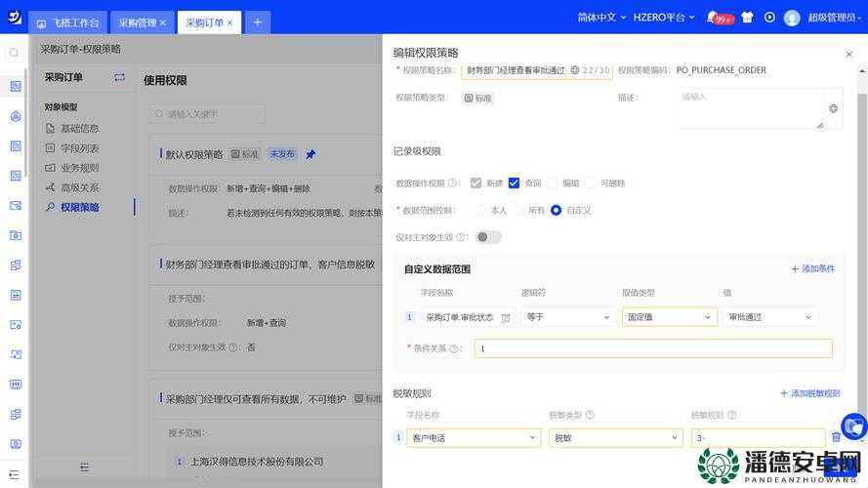Screen dimensions: 868x488
Task: Uncheck the 查询 checkbox
Action: (514, 183)
